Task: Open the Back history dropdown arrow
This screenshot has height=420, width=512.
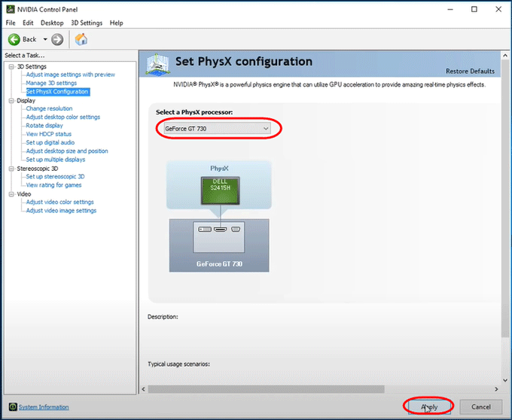Action: pyautogui.click(x=45, y=39)
